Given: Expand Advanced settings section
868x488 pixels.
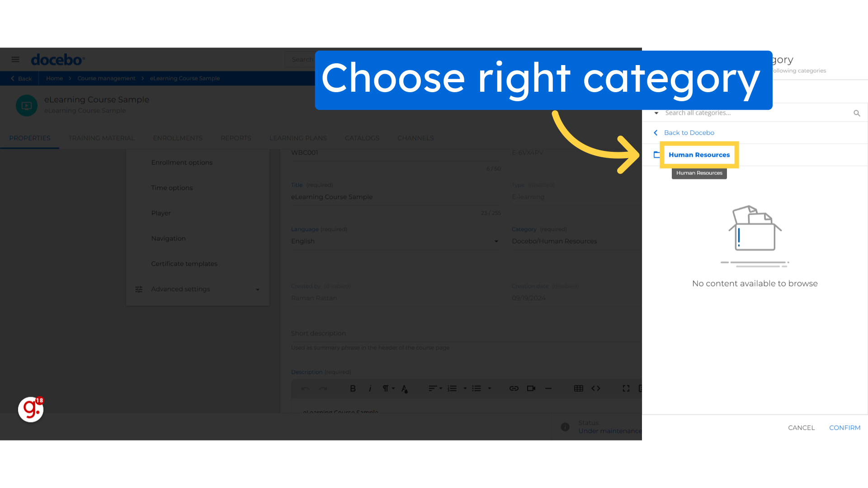Looking at the screenshot, I should (x=258, y=289).
